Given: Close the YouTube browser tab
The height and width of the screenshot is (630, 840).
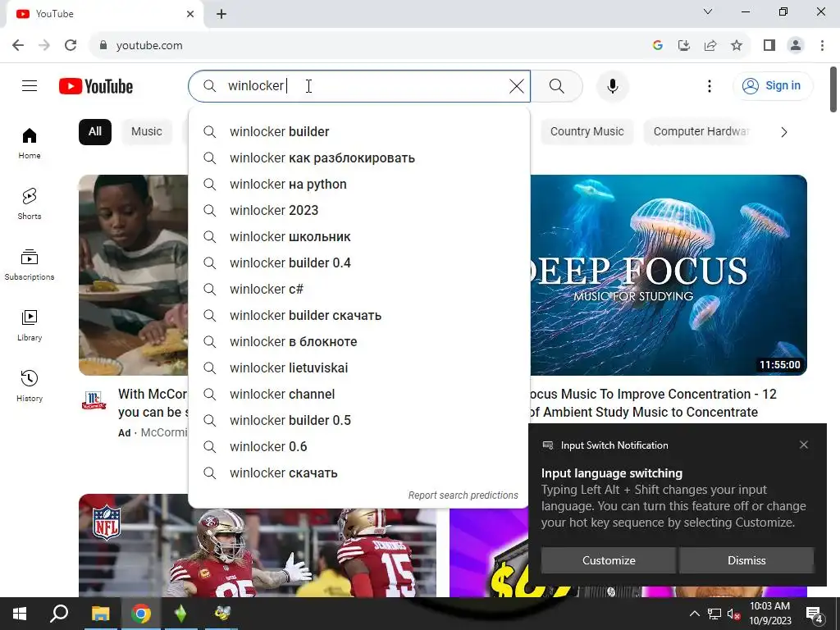Looking at the screenshot, I should (x=190, y=14).
